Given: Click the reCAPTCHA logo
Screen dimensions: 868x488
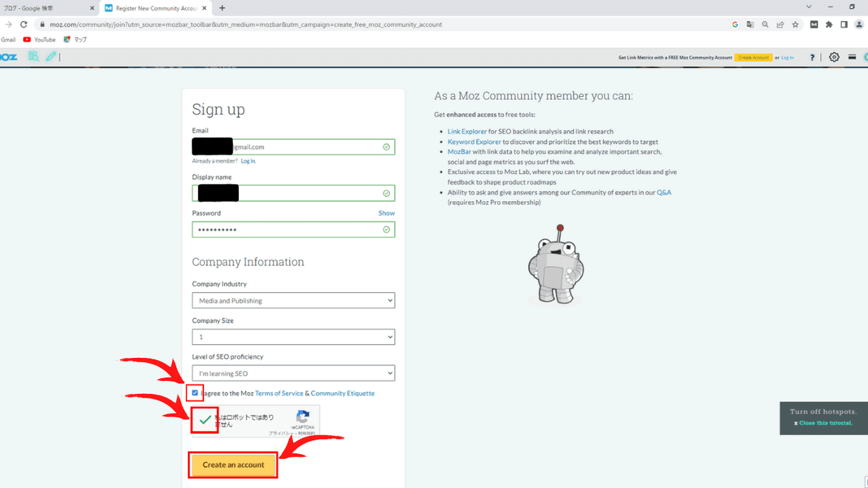Looking at the screenshot, I should coord(302,418).
